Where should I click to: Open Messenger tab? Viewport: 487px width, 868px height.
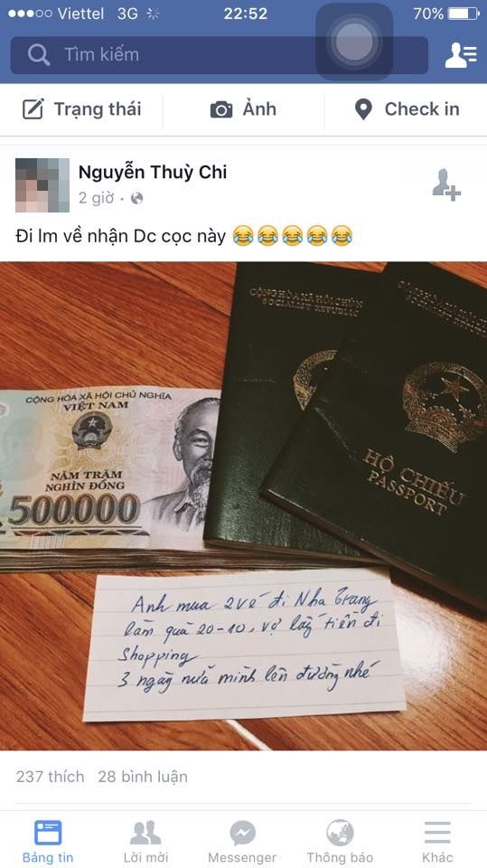pyautogui.click(x=242, y=842)
